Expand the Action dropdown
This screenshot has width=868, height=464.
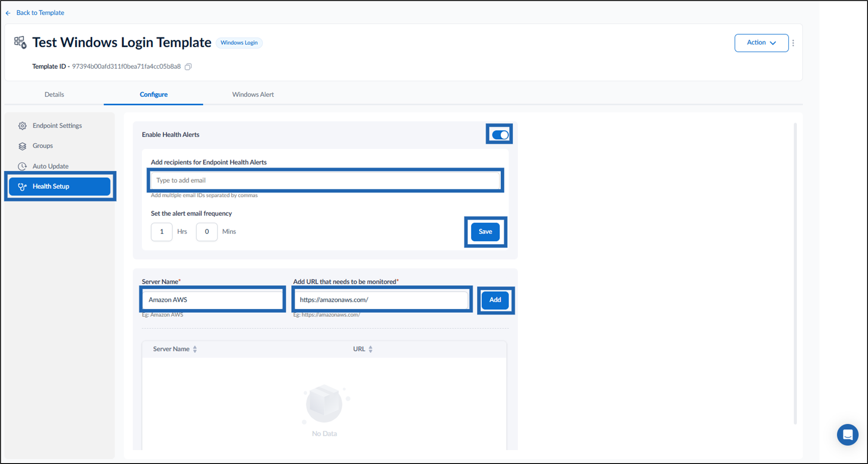(761, 43)
